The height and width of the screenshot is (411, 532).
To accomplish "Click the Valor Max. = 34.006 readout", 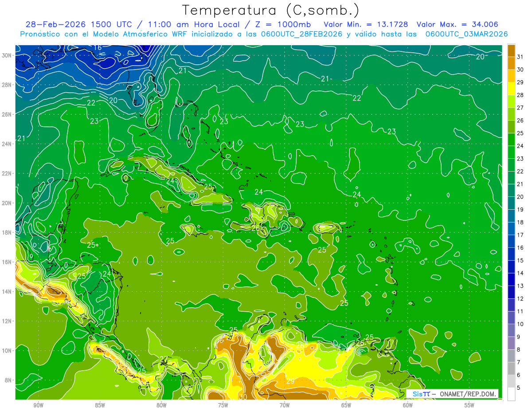I will (457, 24).
